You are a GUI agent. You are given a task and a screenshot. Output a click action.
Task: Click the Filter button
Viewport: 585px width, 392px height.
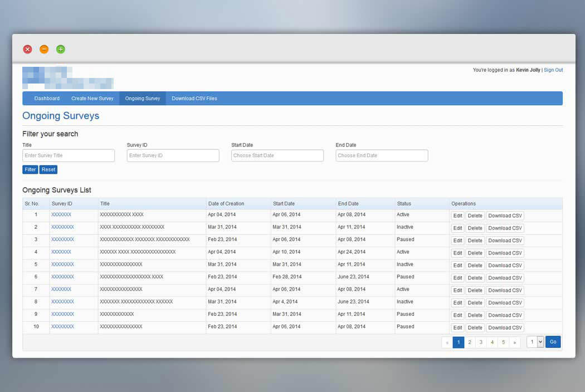[x=30, y=170]
